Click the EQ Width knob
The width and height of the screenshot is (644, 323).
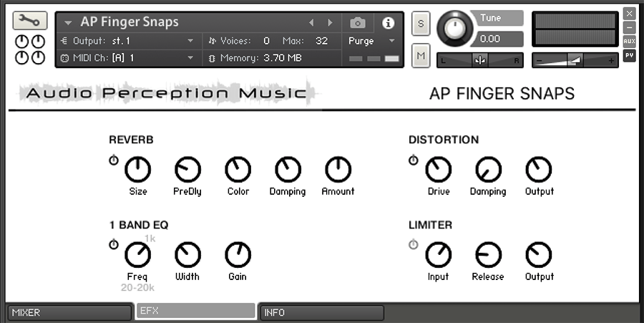pos(187,255)
